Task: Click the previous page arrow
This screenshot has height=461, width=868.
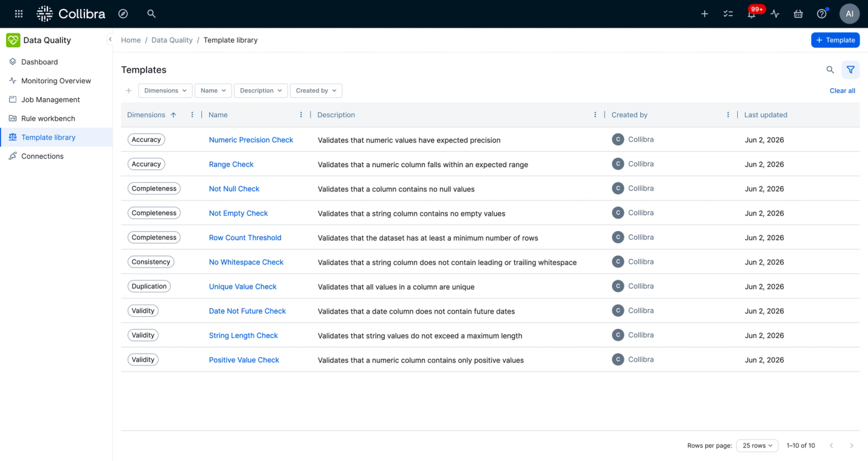Action: point(831,445)
